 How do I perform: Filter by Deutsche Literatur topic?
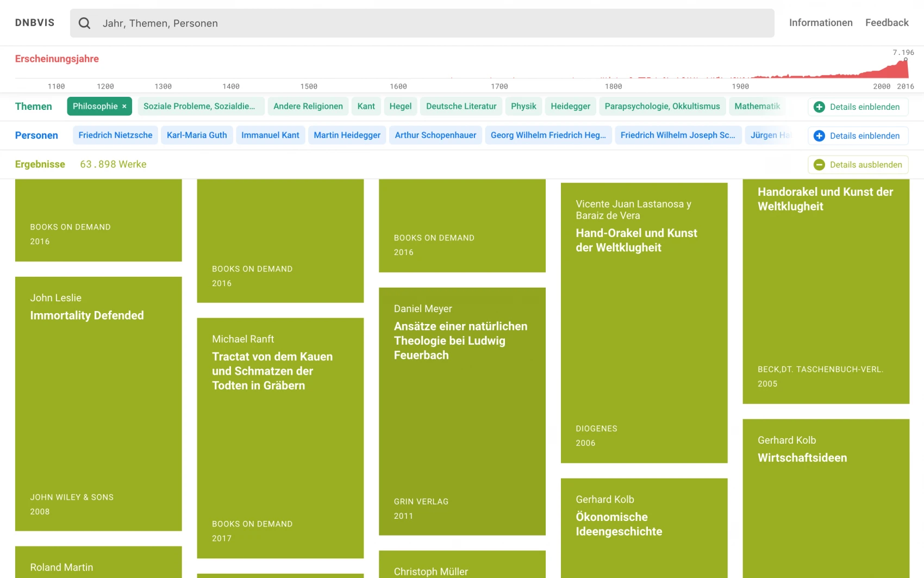461,107
